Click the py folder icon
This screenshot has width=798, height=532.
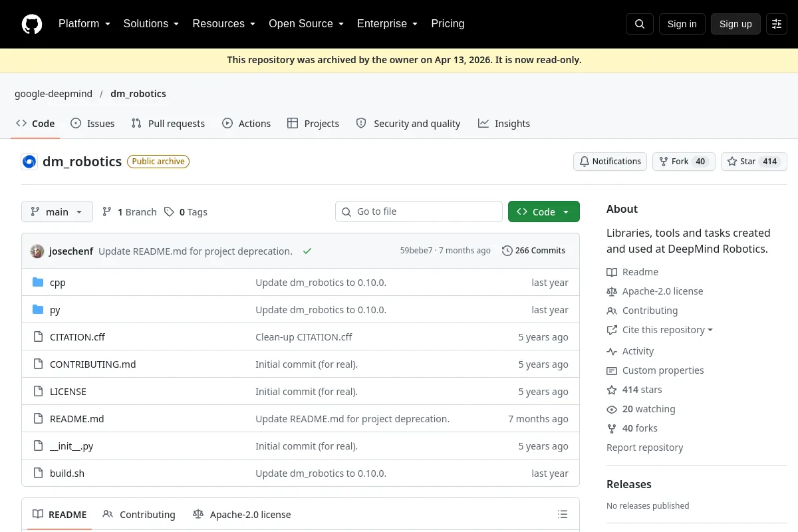tap(38, 309)
